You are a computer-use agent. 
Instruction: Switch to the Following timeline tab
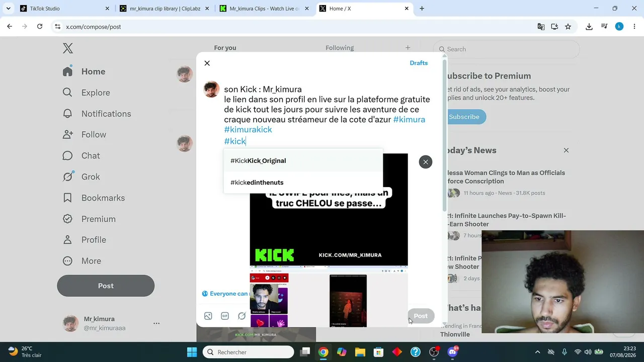pos(340,48)
